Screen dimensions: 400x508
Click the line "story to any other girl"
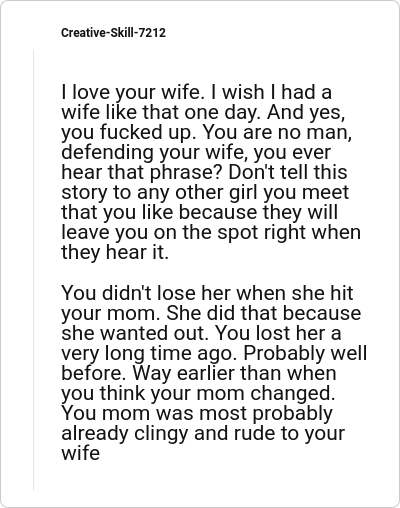point(205,192)
